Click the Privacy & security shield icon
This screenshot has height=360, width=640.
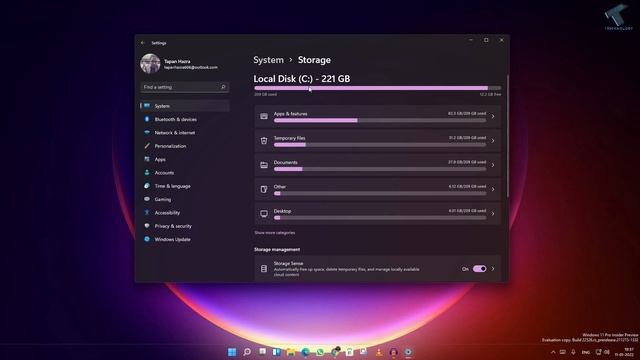[x=147, y=226]
